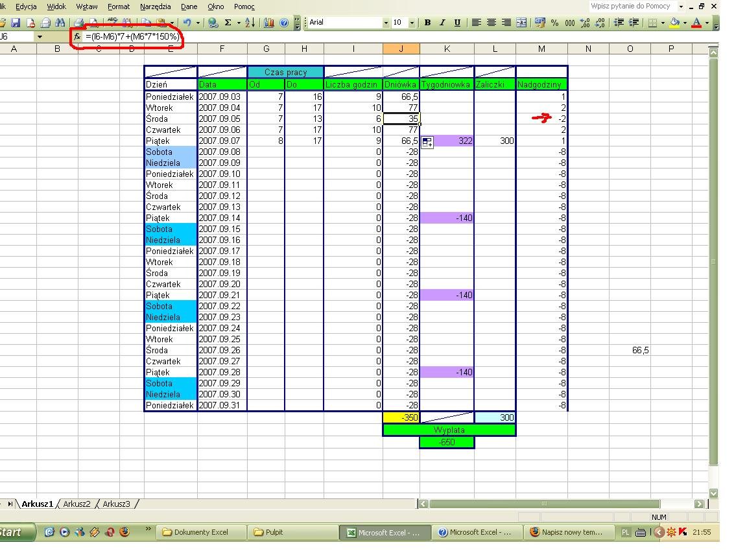Select column J header

click(401, 49)
